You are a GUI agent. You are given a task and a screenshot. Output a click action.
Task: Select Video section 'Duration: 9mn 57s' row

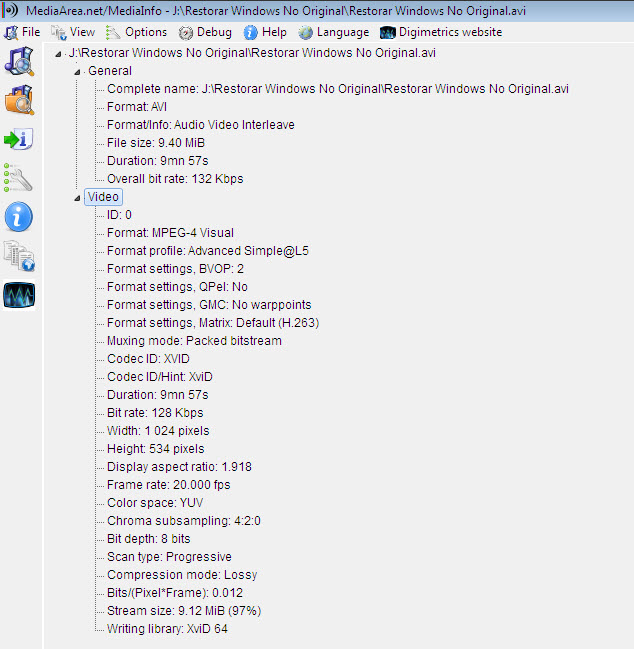pos(157,395)
